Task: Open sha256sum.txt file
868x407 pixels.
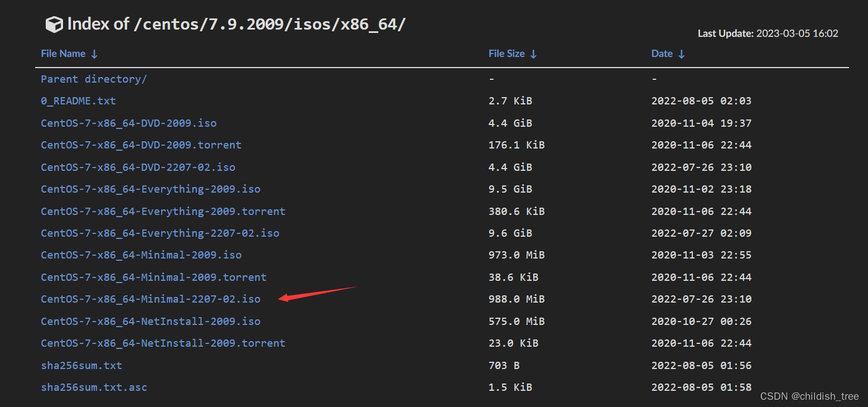Action: pyautogui.click(x=81, y=365)
